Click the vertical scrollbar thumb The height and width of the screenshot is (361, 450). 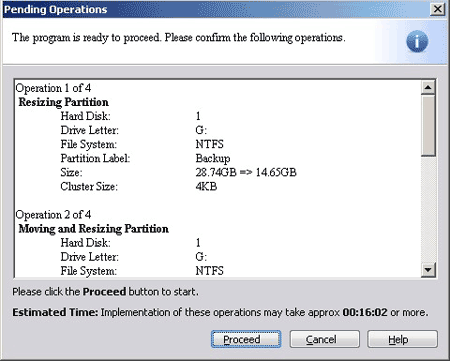[x=428, y=125]
